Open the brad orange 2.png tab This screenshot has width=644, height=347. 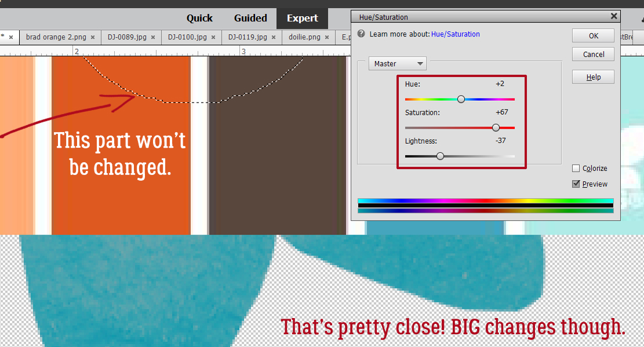(x=56, y=37)
